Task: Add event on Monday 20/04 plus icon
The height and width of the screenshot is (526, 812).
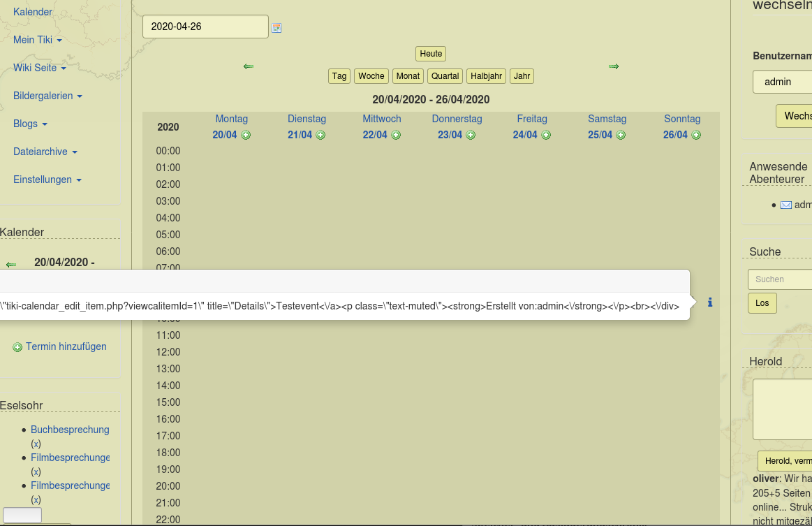Action: point(246,136)
